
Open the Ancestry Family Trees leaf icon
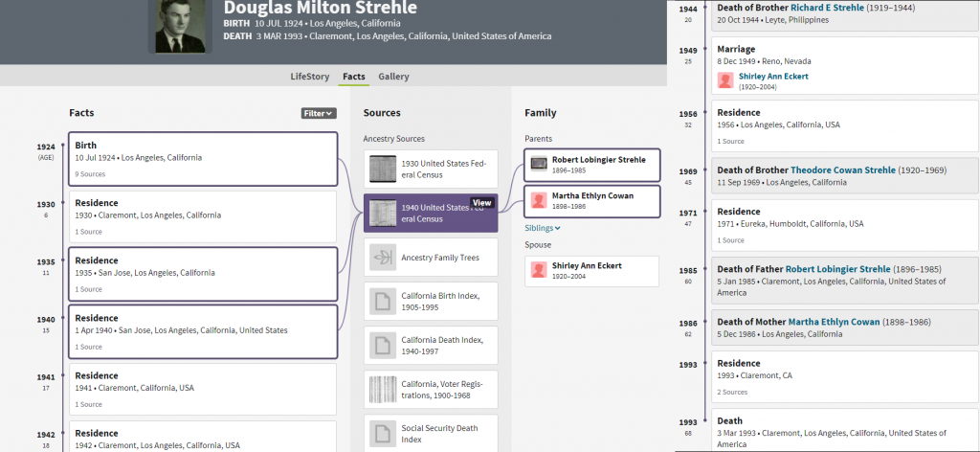383,258
